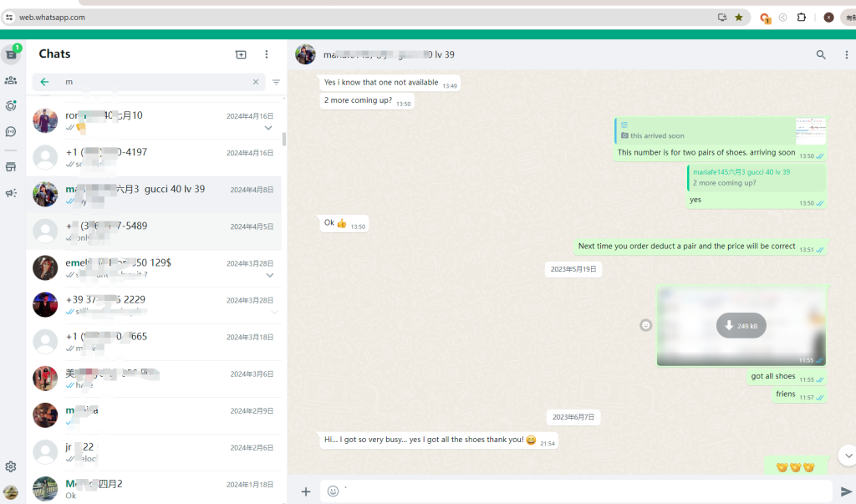Send the message with the arrow icon

(846, 491)
